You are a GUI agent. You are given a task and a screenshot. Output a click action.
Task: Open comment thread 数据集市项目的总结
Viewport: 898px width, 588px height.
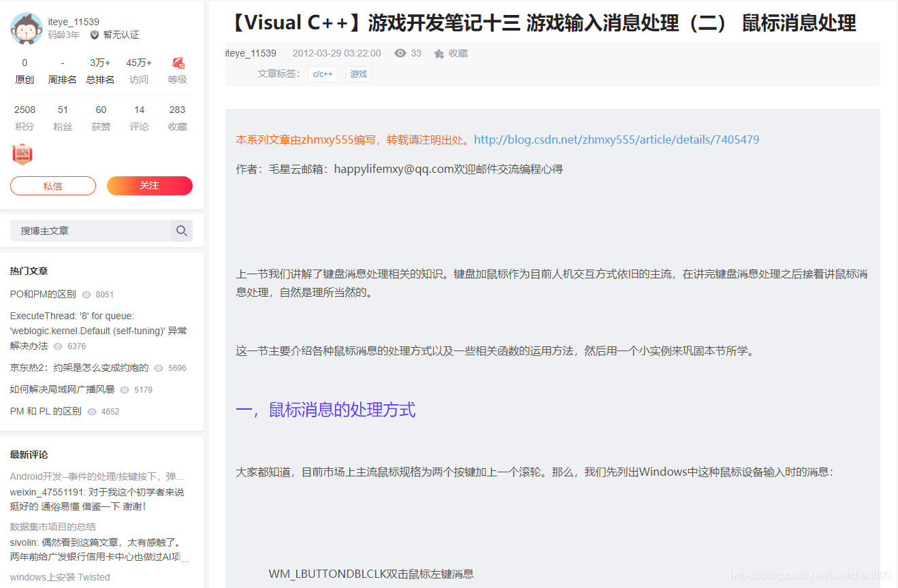point(52,527)
